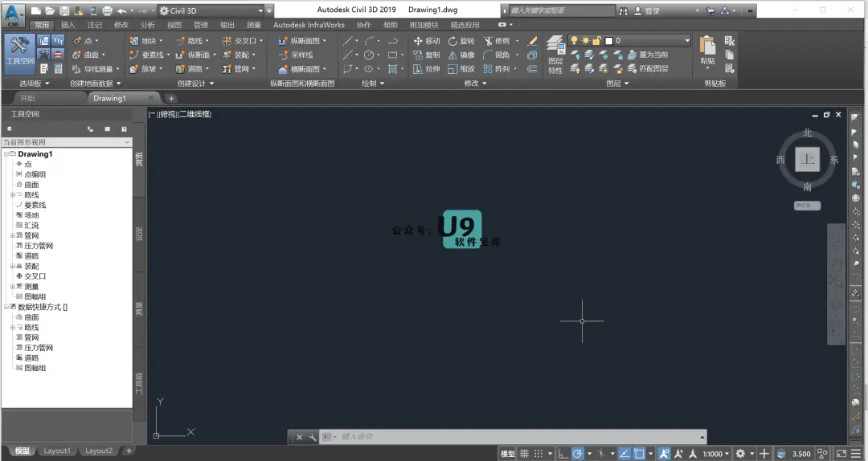
Task: Click the [俯视] viewport view label
Action: 167,115
